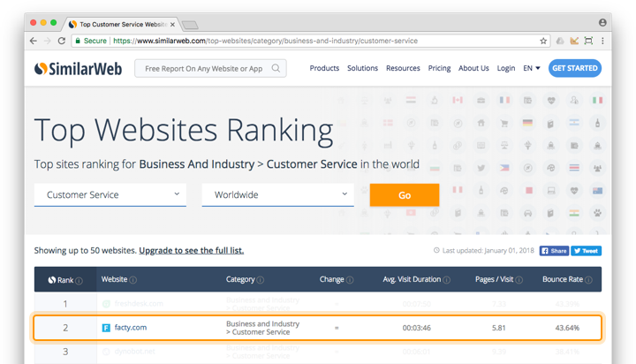Image resolution: width=636 pixels, height=364 pixels.
Task: Click info icon beside Pages / Visit
Action: click(x=519, y=279)
